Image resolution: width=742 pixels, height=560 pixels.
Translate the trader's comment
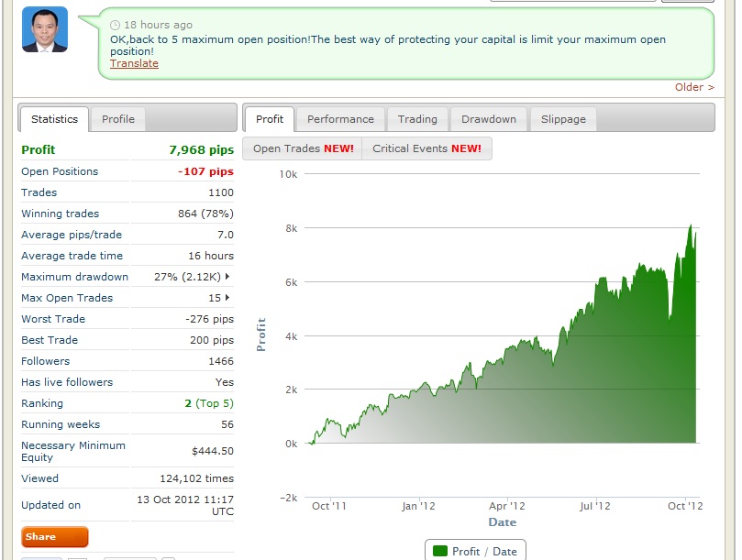[x=134, y=63]
